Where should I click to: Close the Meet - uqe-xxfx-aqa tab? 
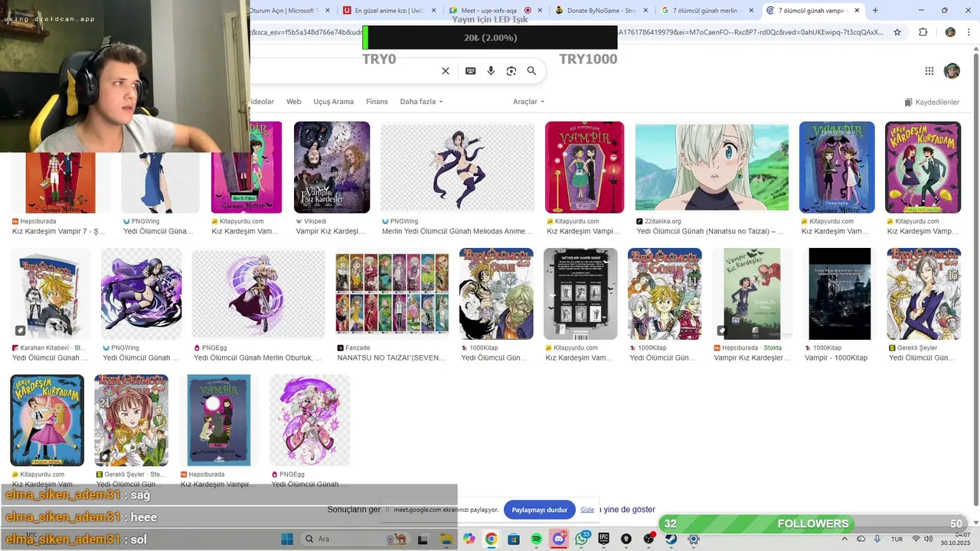540,11
